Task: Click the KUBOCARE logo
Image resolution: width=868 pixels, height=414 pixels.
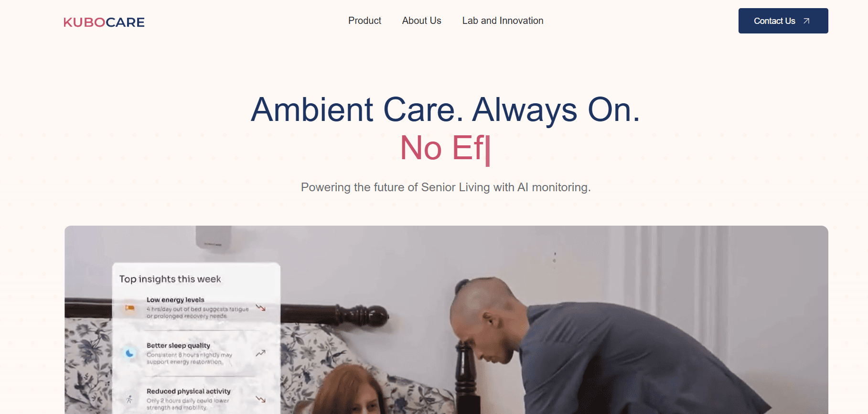Action: click(x=104, y=22)
